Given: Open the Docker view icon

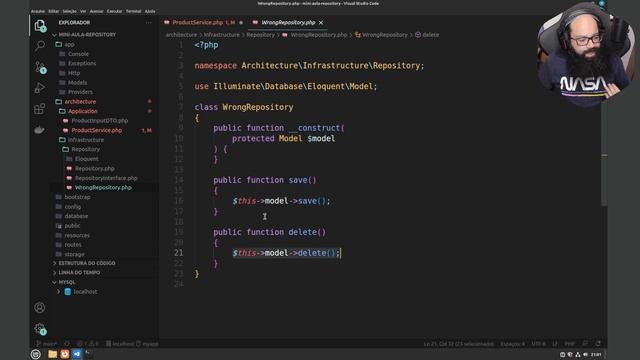Looking at the screenshot, I should click(x=40, y=130).
